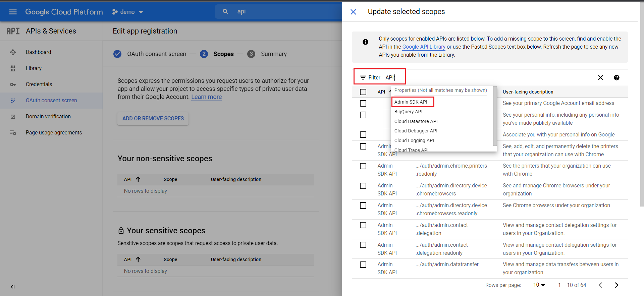Viewport: 644px width, 296px height.
Task: Open the demo project selector dropdown
Action: (x=128, y=12)
